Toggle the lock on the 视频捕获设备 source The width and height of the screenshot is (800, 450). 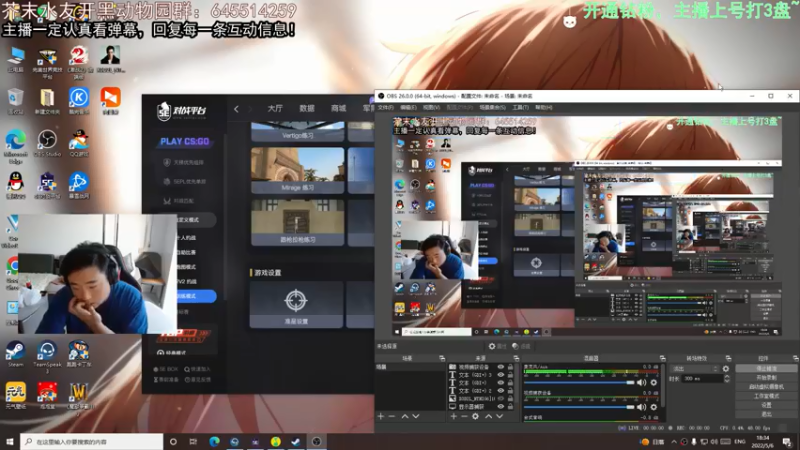point(510,367)
